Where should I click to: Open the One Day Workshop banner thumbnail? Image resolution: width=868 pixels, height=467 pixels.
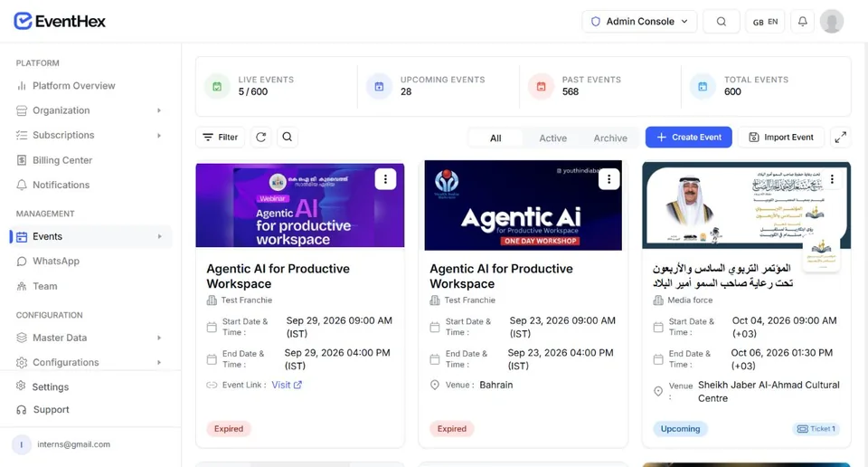[x=524, y=205]
